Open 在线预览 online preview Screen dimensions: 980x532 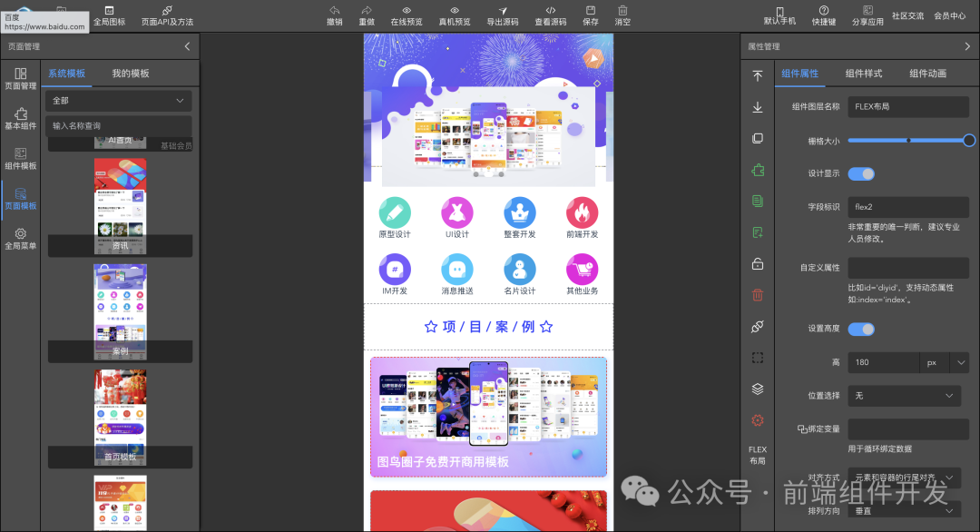coord(407,15)
